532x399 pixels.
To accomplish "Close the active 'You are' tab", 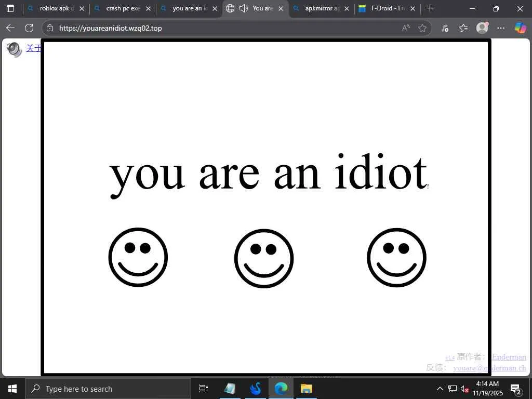I will [x=281, y=8].
